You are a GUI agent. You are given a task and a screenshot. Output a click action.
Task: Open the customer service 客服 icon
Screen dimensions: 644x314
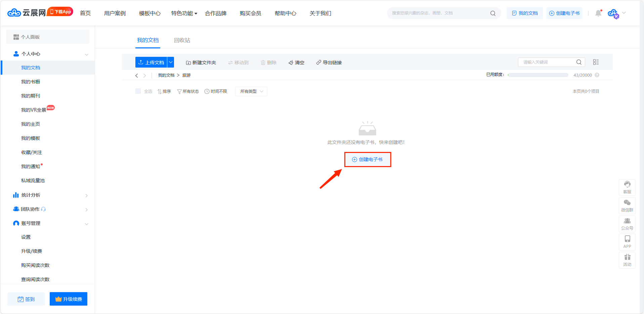pos(627,187)
